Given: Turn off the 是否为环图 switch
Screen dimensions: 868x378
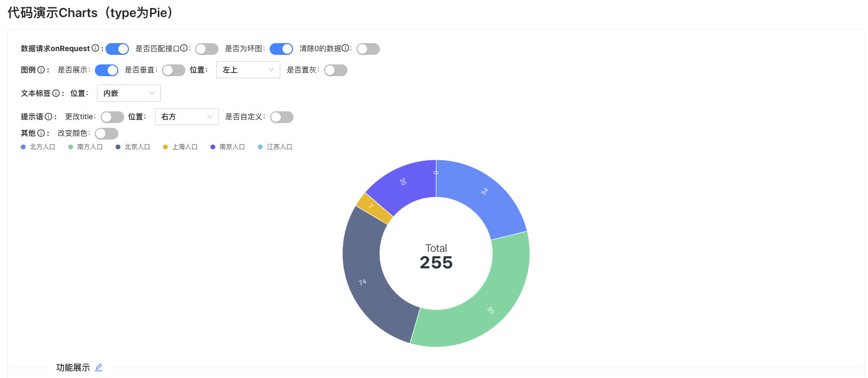Looking at the screenshot, I should click(x=281, y=49).
